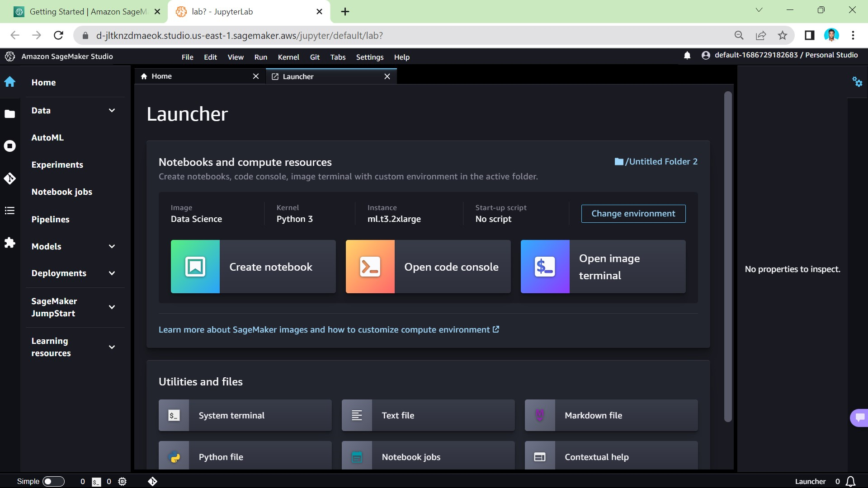Screen dimensions: 868x488
Task: Toggle the Simple interface mode switch
Action: pos(53,481)
